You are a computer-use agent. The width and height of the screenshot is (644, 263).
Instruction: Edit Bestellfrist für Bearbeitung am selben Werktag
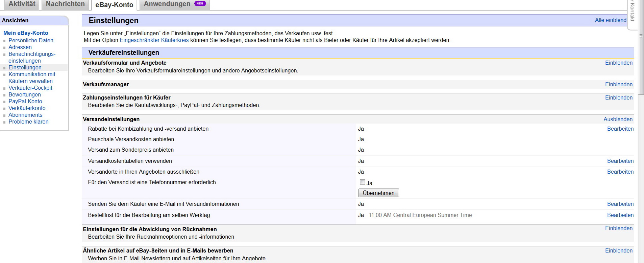[x=620, y=215]
